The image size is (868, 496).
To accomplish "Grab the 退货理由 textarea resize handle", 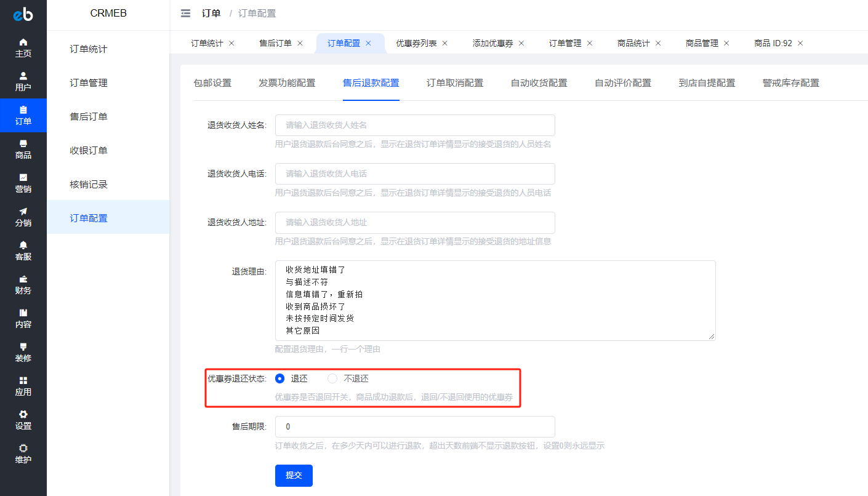I will pyautogui.click(x=712, y=337).
